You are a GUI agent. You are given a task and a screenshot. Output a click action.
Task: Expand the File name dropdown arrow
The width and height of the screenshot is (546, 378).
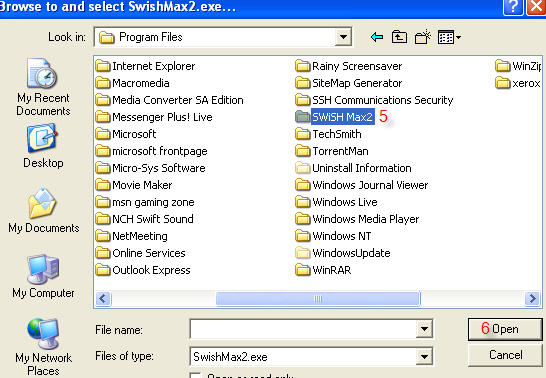click(424, 329)
